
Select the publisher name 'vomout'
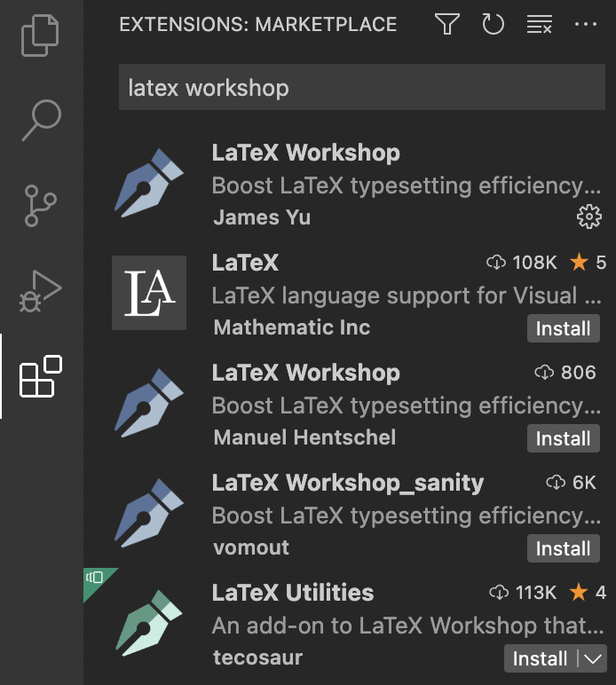[x=251, y=547]
